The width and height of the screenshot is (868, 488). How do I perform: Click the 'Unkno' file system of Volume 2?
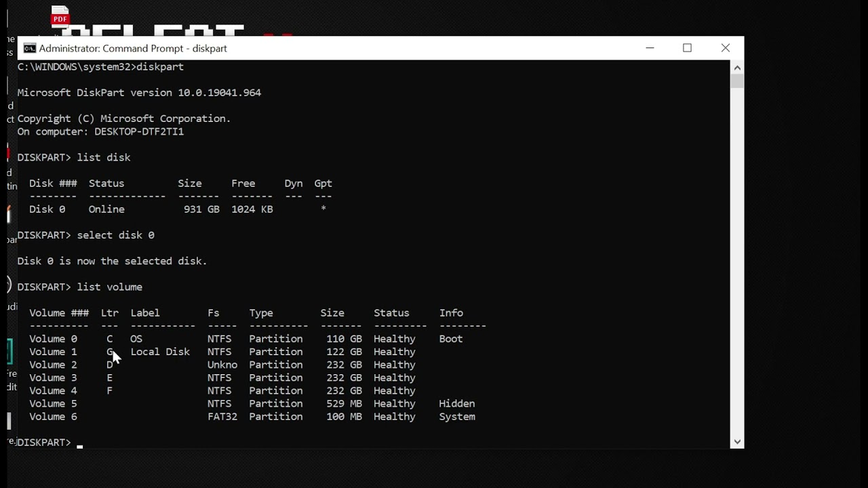click(222, 365)
